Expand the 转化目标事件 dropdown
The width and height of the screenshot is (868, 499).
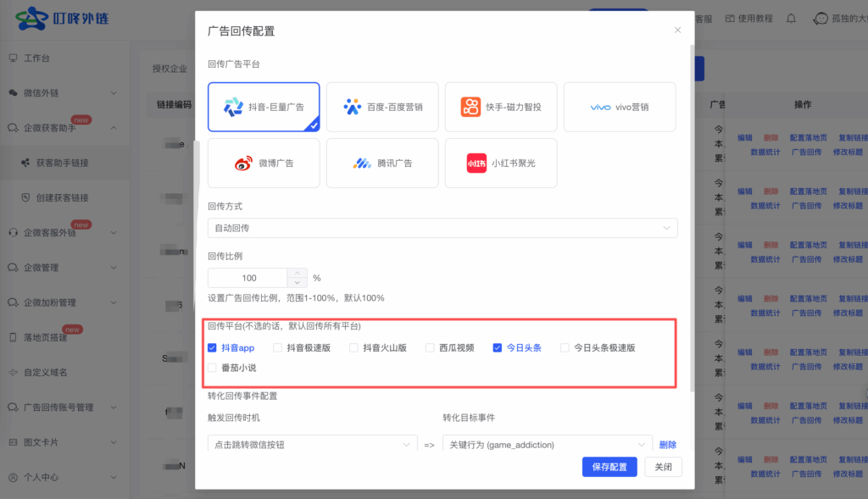(547, 443)
